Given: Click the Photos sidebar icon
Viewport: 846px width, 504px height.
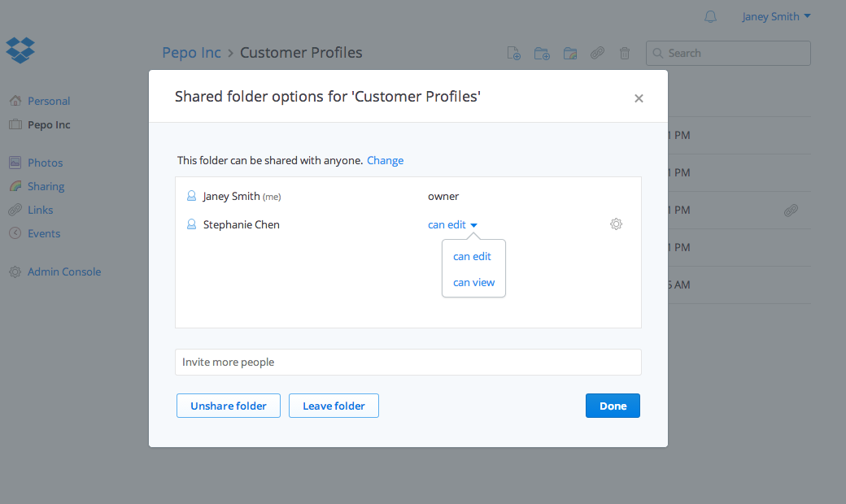Looking at the screenshot, I should [x=15, y=163].
